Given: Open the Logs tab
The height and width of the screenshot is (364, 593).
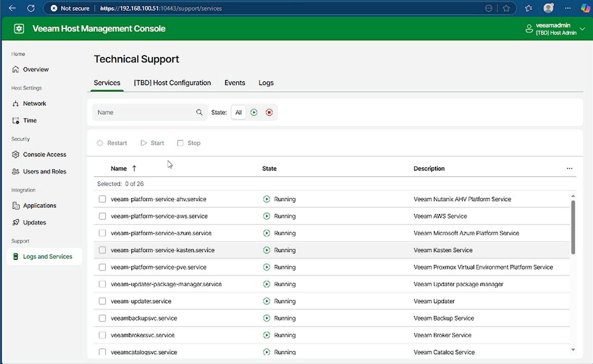Looking at the screenshot, I should [266, 83].
